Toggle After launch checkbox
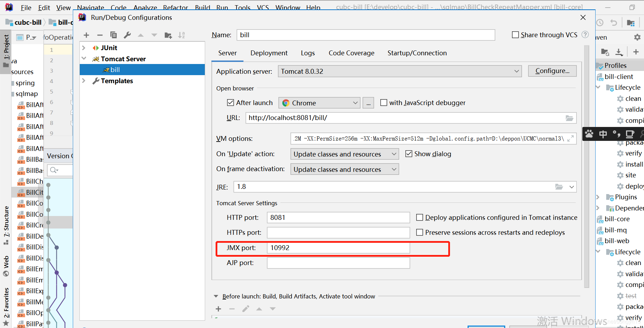644x328 pixels. point(230,103)
